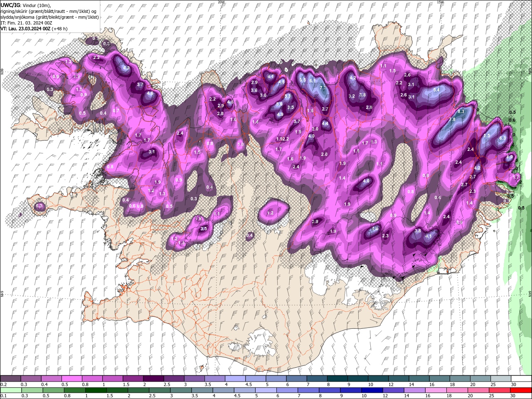This screenshot has height=399, width=532.
Task: Click the 7.8 snowfall value on the map
Action: pos(452,119)
